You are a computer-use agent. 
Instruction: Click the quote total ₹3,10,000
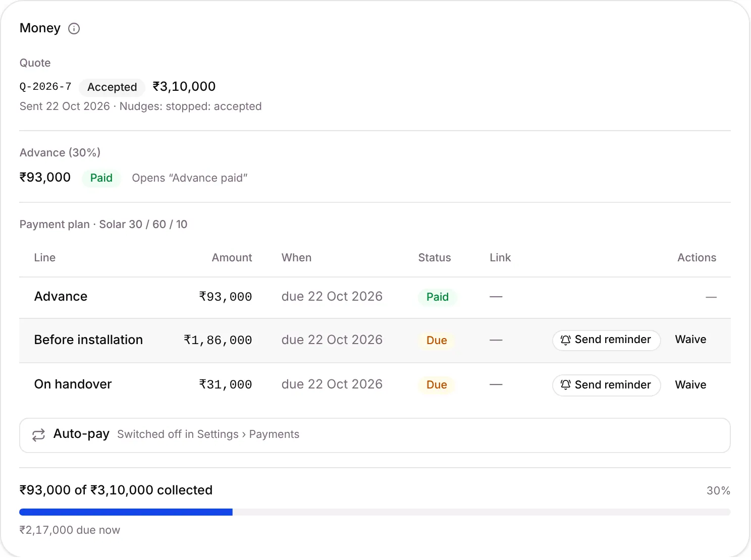click(184, 87)
